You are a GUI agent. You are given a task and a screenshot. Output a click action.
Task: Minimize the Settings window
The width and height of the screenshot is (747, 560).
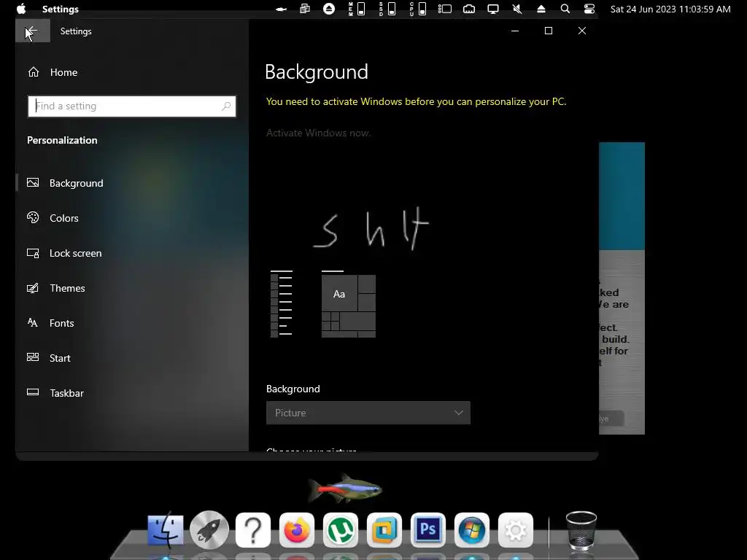(515, 31)
